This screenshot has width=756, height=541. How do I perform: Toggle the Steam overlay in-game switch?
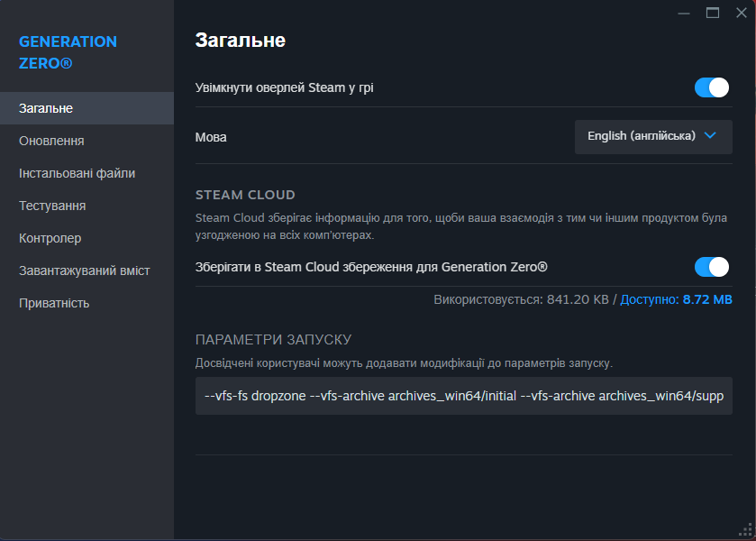coord(711,87)
